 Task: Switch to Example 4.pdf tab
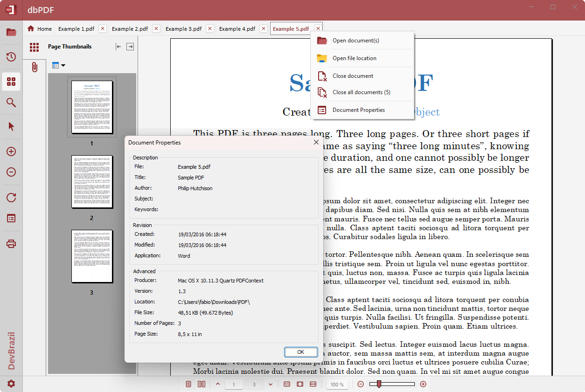click(x=237, y=28)
